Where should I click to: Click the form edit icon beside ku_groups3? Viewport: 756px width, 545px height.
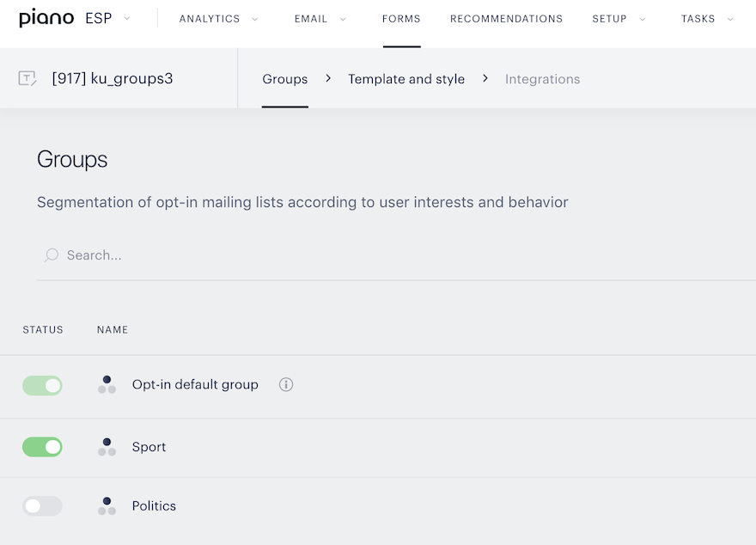[27, 78]
